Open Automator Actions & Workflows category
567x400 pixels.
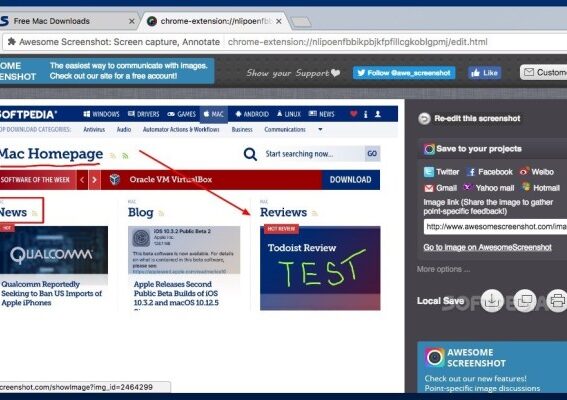click(x=181, y=129)
